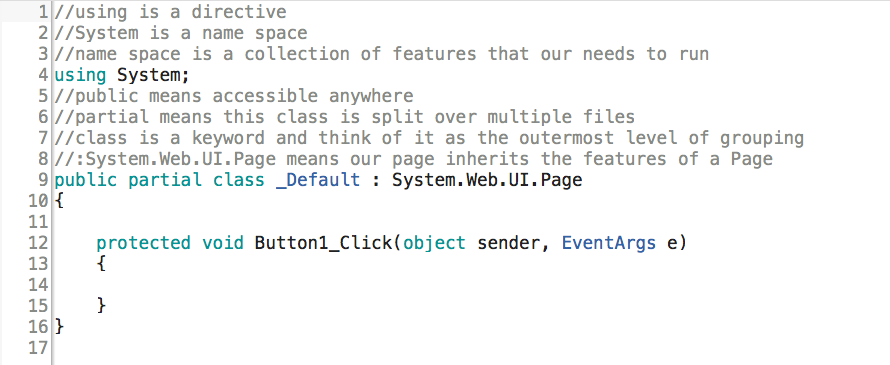Click the comment '//using is a directive'
The image size is (890, 365).
[170, 12]
